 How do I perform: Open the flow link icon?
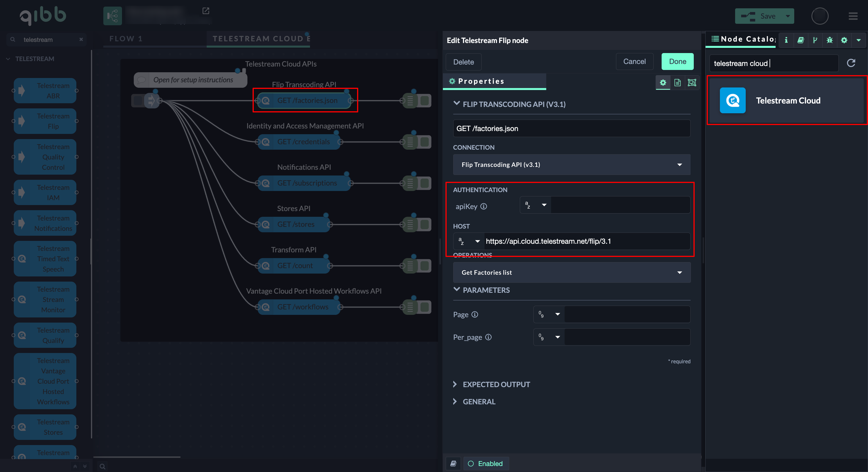pyautogui.click(x=206, y=11)
